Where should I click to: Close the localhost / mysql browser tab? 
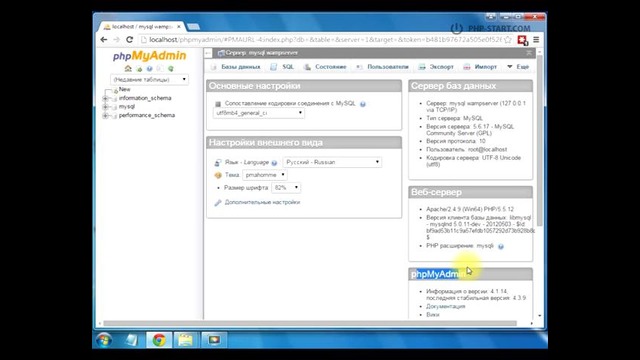179,27
